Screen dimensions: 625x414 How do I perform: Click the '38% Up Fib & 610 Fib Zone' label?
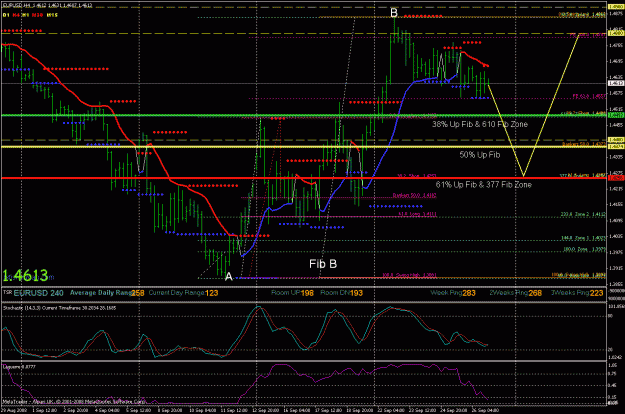pyautogui.click(x=480, y=124)
